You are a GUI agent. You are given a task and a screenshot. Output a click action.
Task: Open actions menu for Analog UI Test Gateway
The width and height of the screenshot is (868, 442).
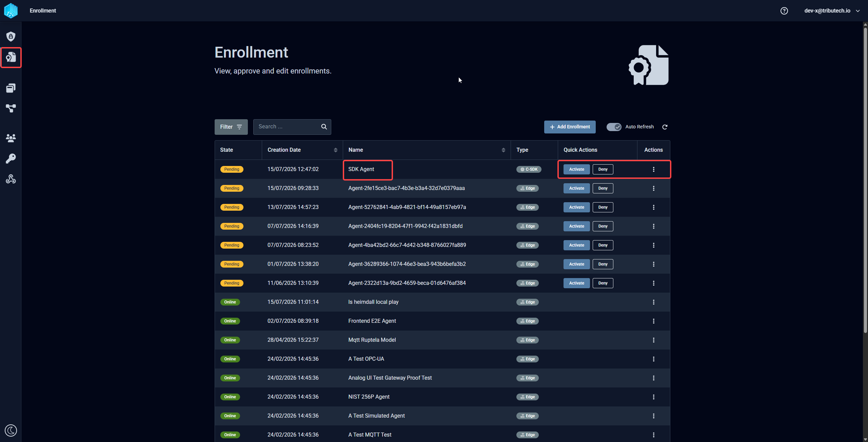654,378
